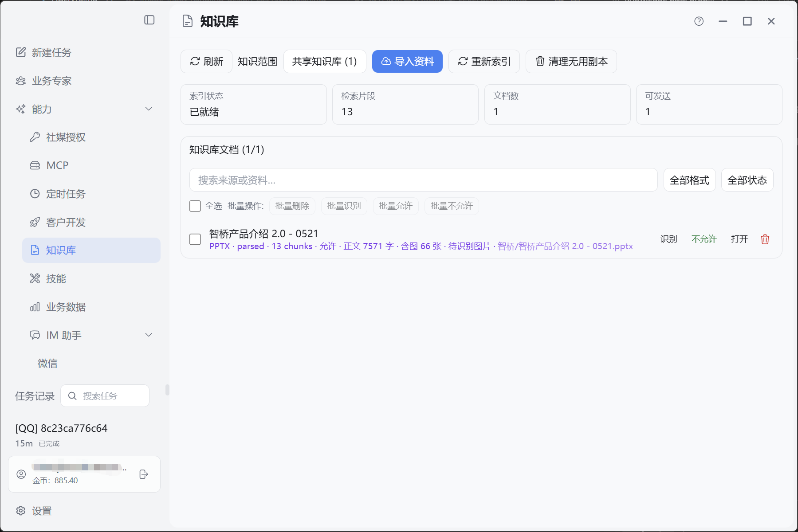
Task: Focus the 搜索来源或资料 search field
Action: point(424,180)
